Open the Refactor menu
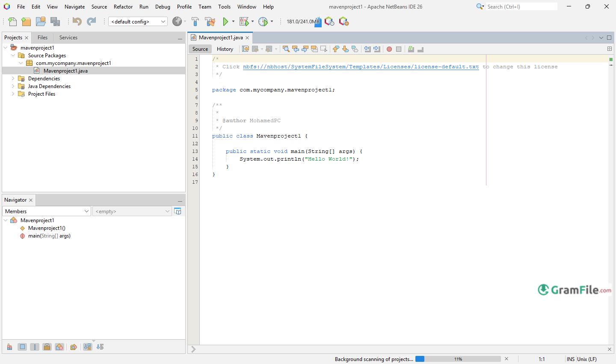The height and width of the screenshot is (364, 616). pos(123,6)
